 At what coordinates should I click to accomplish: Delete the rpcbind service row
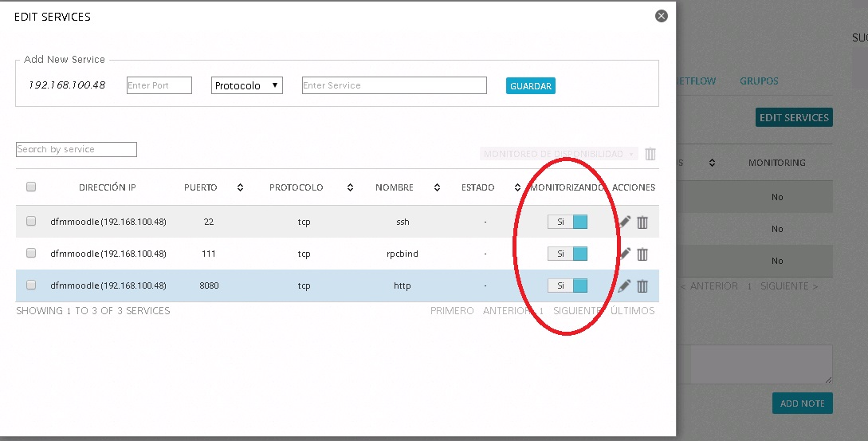pyautogui.click(x=642, y=254)
